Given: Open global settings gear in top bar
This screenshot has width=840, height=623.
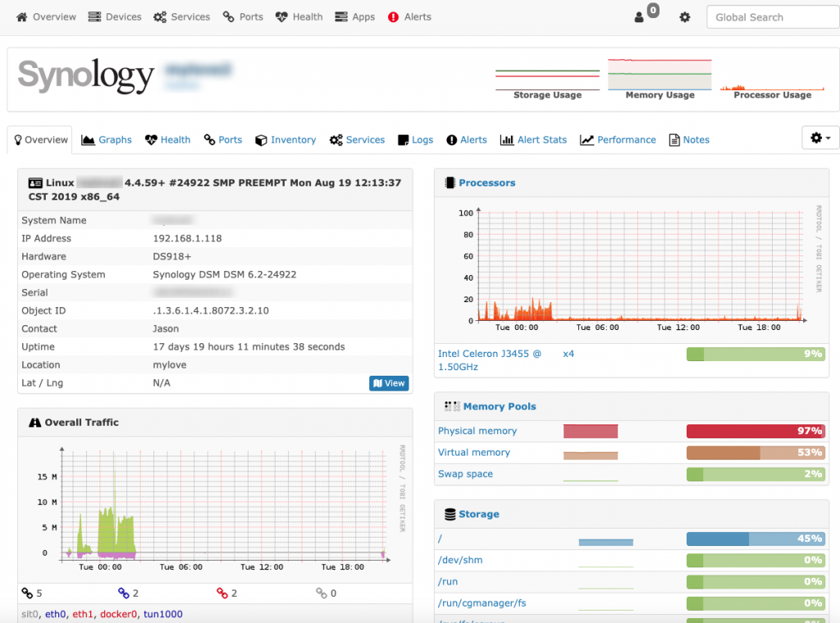Looking at the screenshot, I should (x=685, y=17).
